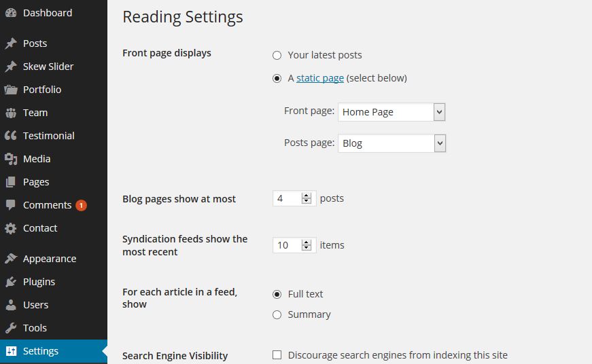Click the Tools wrench icon
The width and height of the screenshot is (592, 364).
pos(11,328)
